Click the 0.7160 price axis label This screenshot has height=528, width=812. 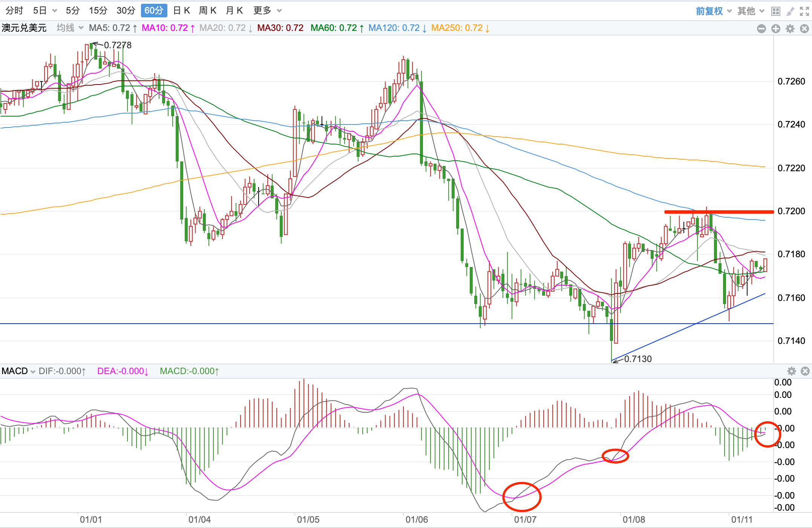791,298
